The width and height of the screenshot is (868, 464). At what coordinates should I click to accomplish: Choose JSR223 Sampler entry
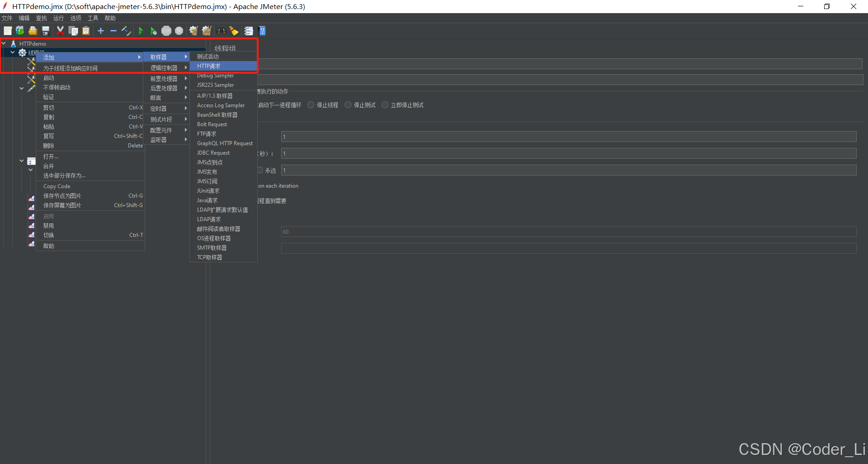coord(223,85)
